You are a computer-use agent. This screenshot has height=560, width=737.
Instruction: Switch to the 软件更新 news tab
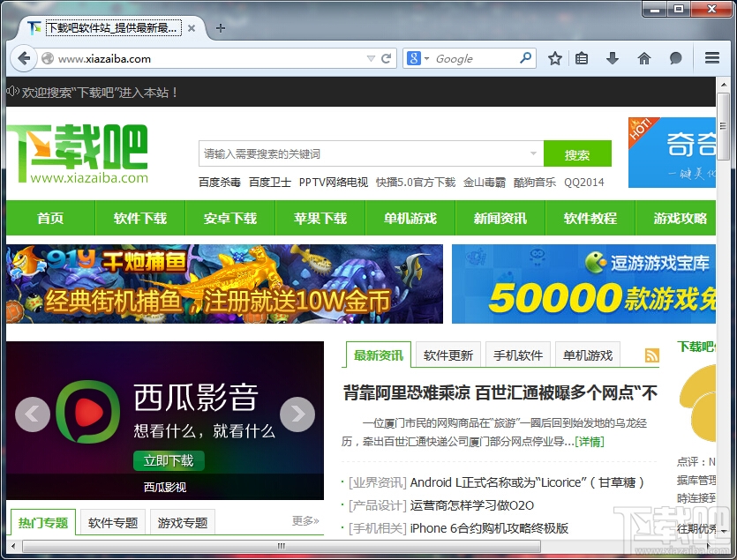(x=447, y=355)
